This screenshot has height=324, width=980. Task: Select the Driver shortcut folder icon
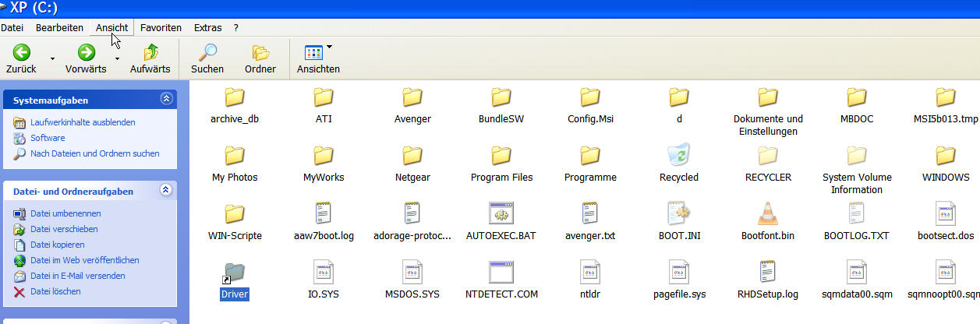234,273
